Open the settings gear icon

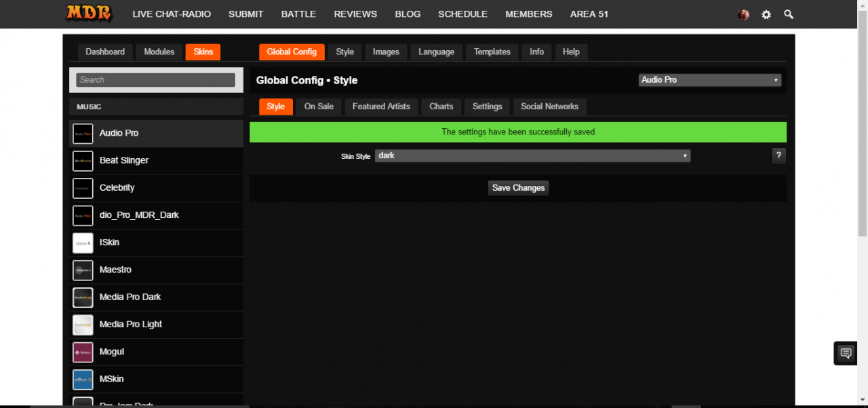click(766, 14)
